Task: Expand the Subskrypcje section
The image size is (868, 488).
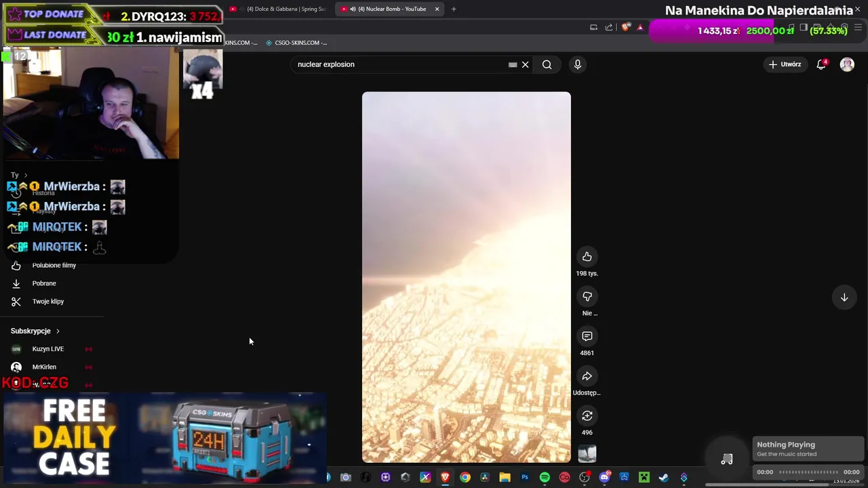Action: pos(35,331)
